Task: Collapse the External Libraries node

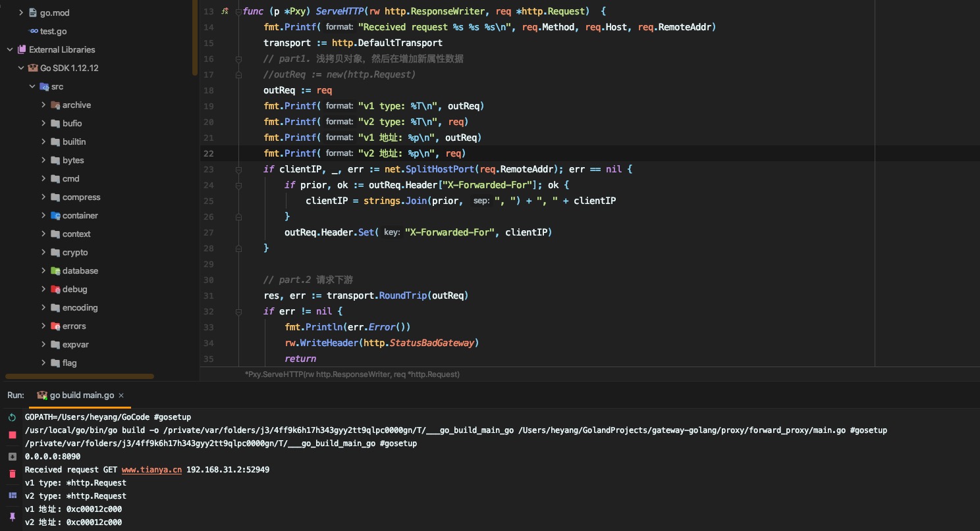Action: coord(10,49)
